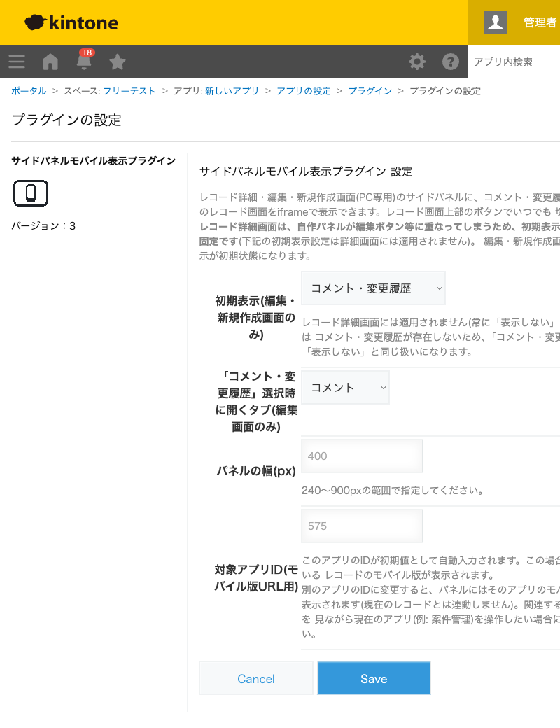Open the 初期表示 dropdown showing コメント・変更履歴
Image resolution: width=560 pixels, height=728 pixels.
coord(373,288)
